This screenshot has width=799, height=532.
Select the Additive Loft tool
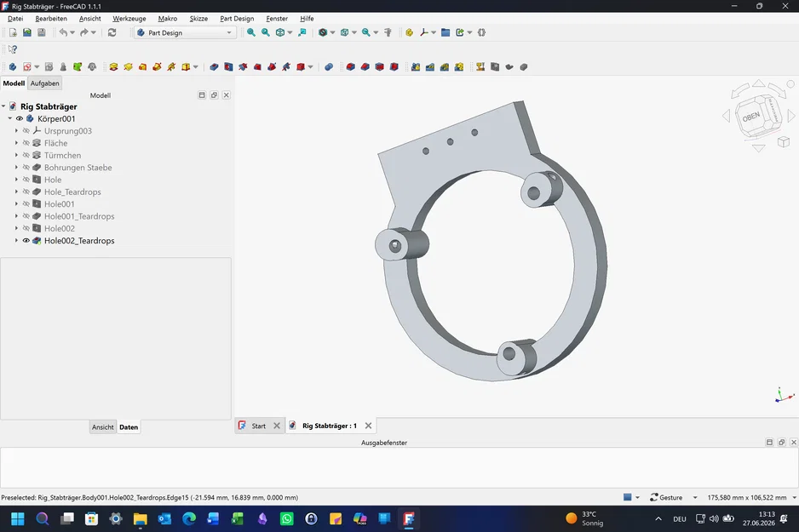coord(143,66)
